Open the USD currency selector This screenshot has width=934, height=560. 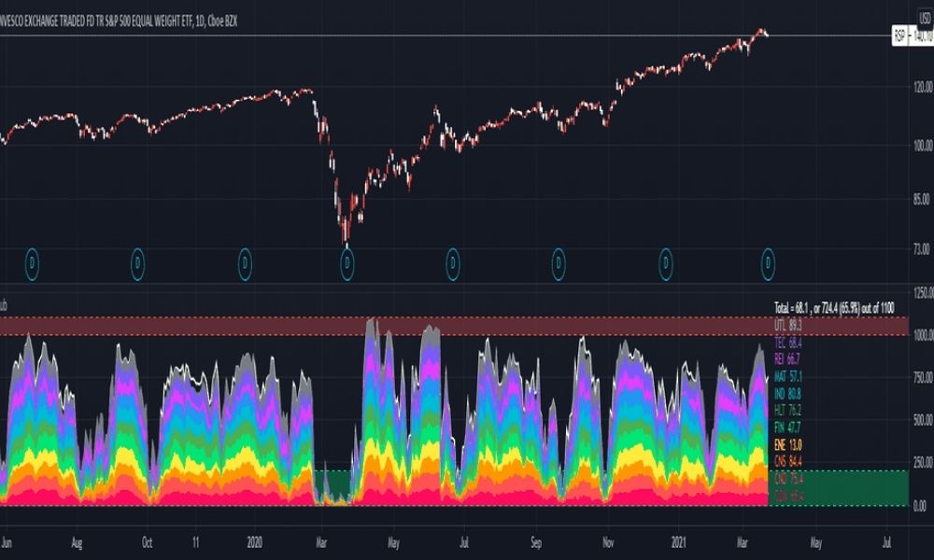click(x=925, y=19)
